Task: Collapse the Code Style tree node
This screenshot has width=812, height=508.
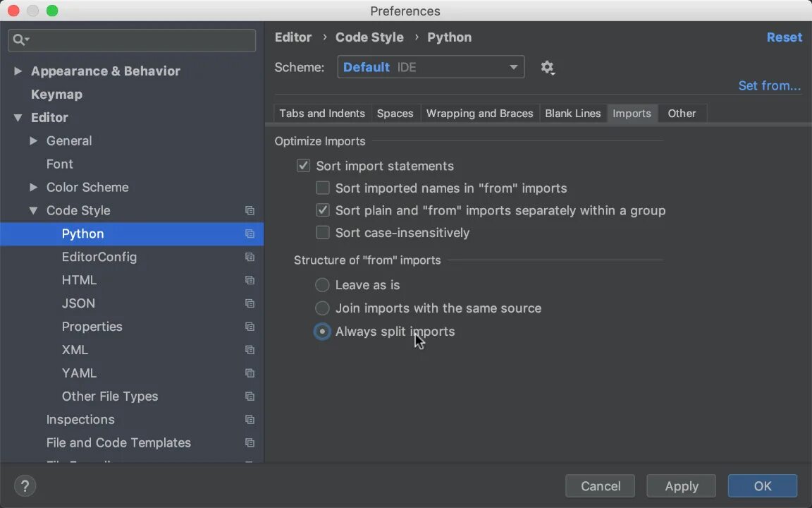Action: pyautogui.click(x=34, y=211)
